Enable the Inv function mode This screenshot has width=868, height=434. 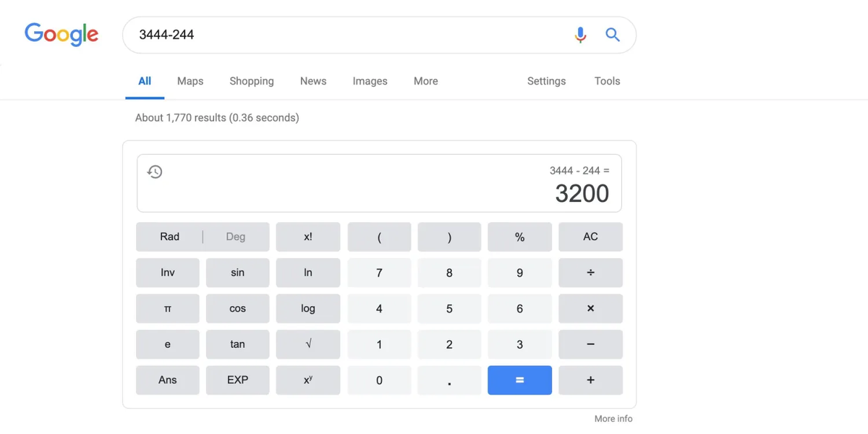(x=167, y=273)
